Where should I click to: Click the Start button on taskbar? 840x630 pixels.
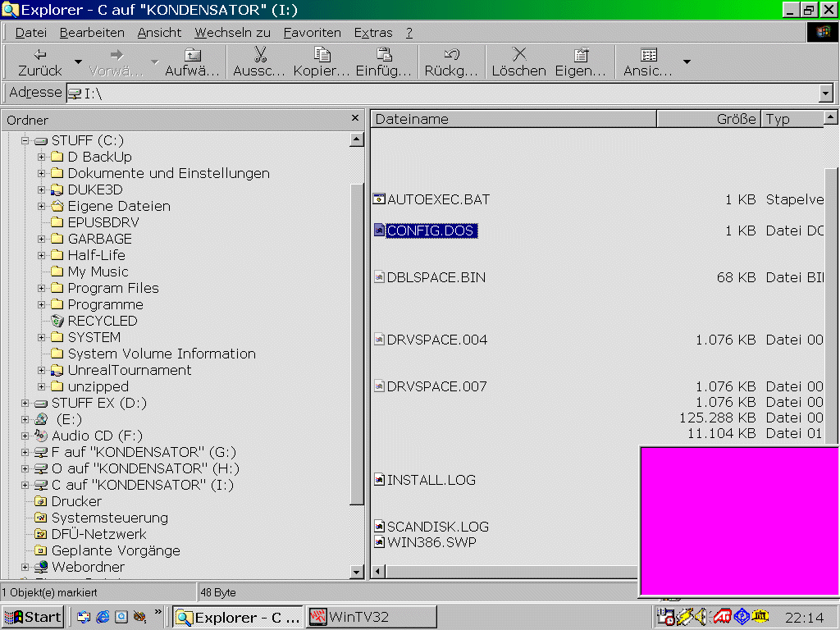click(32, 617)
